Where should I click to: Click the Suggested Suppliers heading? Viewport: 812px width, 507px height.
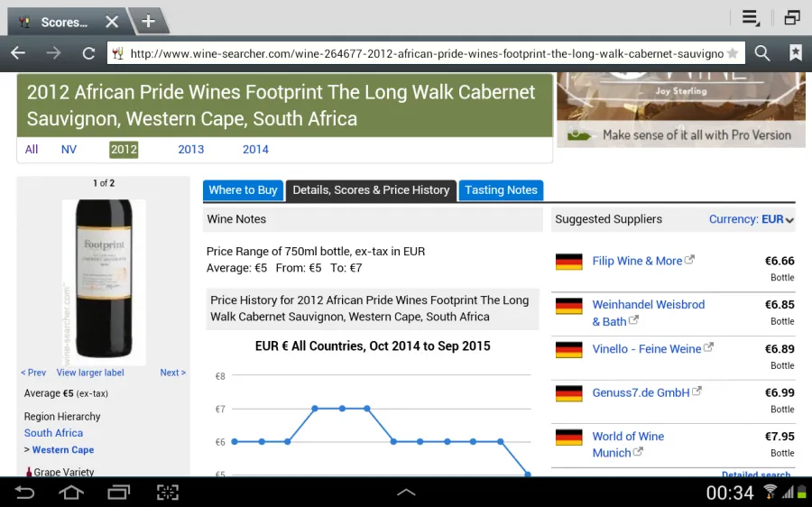(x=608, y=219)
